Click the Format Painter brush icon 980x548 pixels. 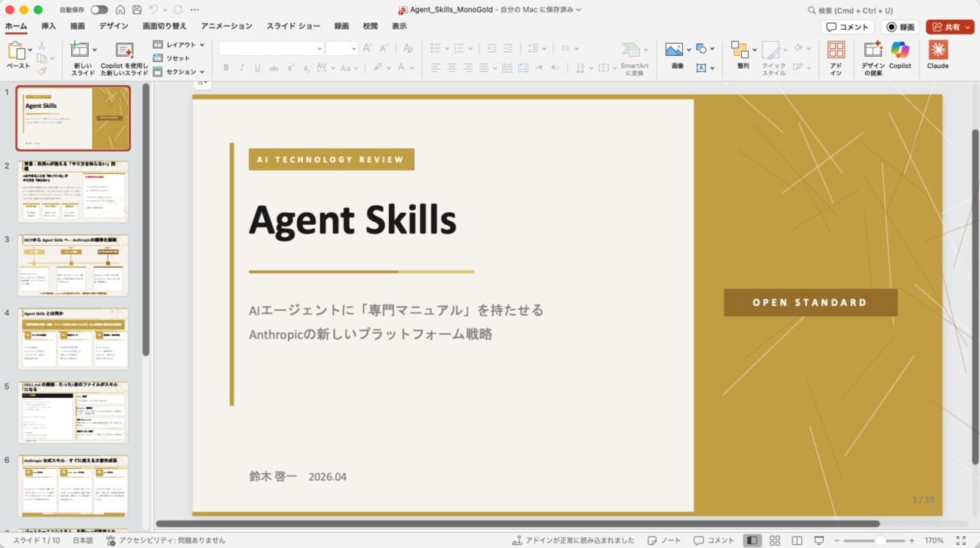42,70
